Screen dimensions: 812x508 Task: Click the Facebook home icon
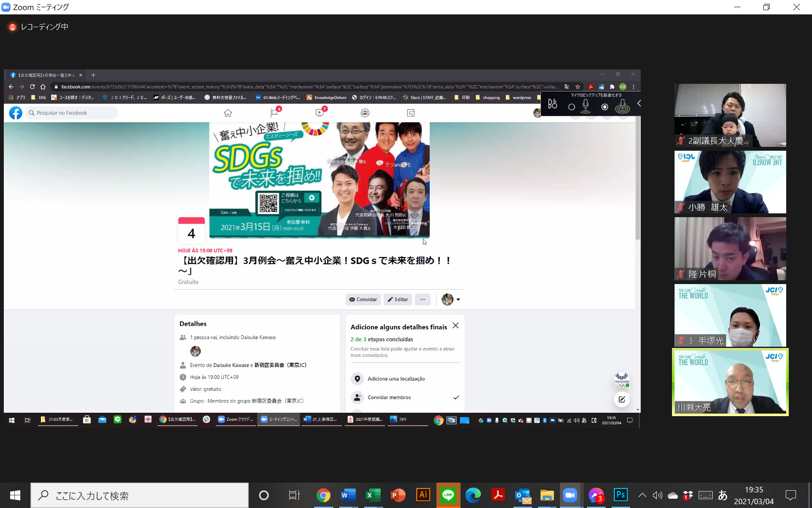[x=228, y=113]
